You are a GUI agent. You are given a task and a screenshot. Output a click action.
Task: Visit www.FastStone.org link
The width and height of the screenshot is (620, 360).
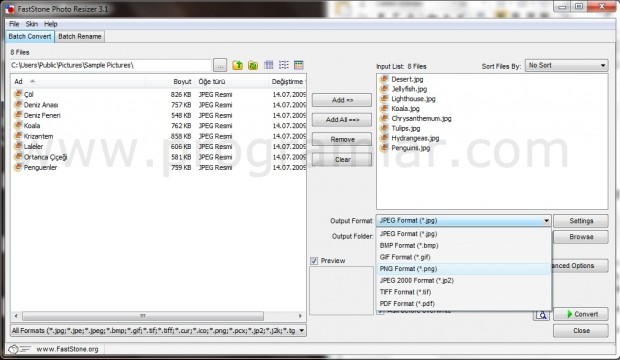point(67,349)
